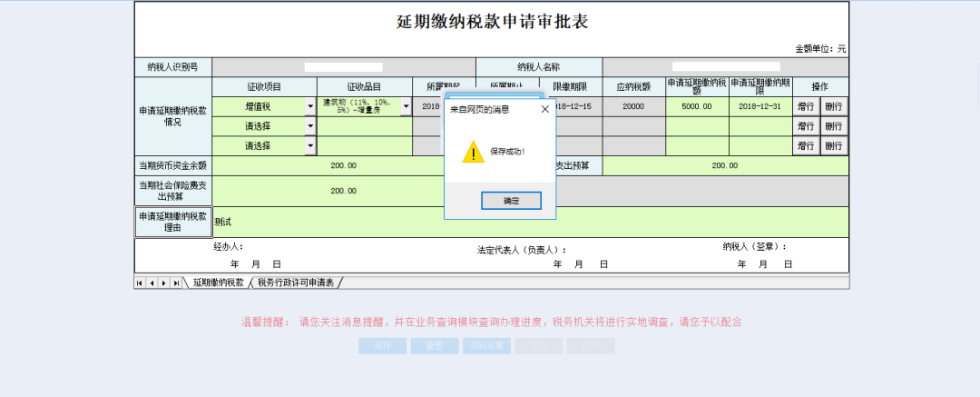The height and width of the screenshot is (397, 980).
Task: Select the 延期缴纳税款 sheet tab
Action: tap(218, 283)
